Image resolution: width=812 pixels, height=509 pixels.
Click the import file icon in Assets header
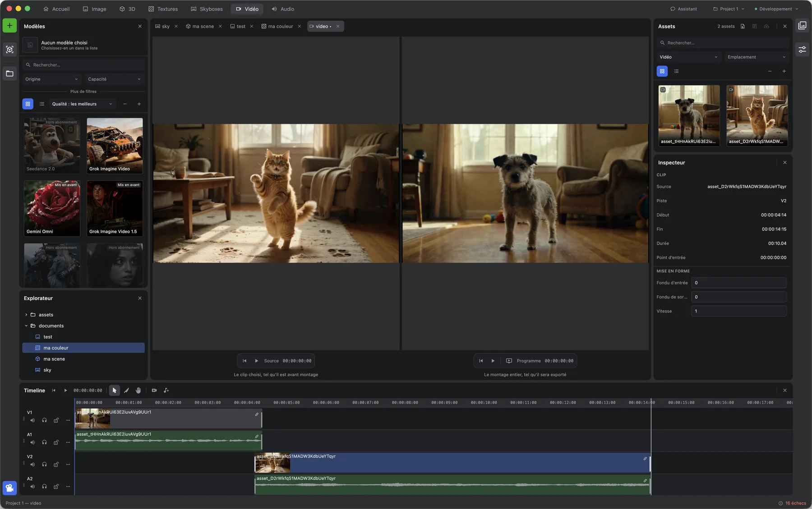(x=743, y=27)
